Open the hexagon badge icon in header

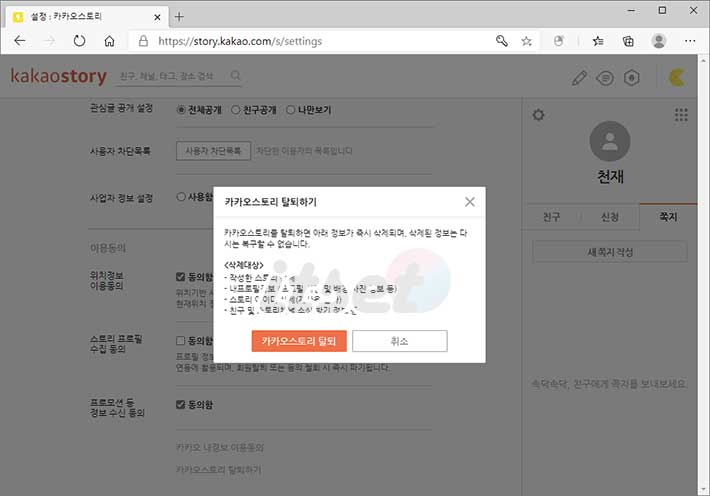point(632,78)
